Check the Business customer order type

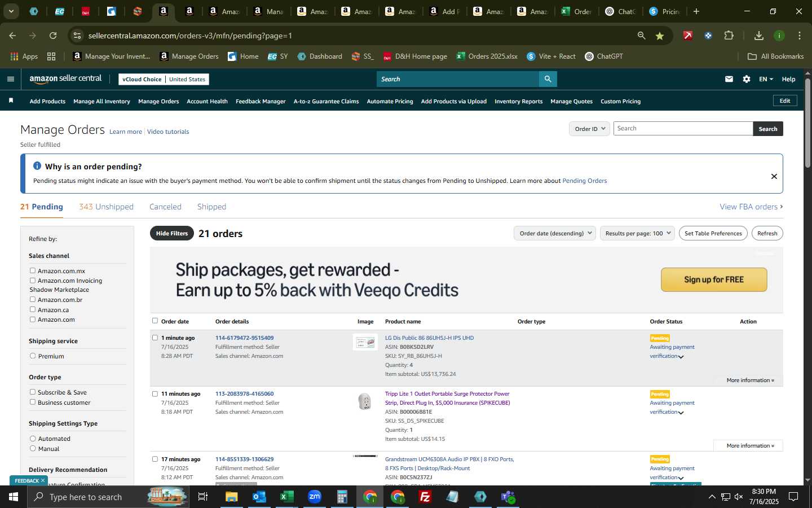click(x=33, y=402)
